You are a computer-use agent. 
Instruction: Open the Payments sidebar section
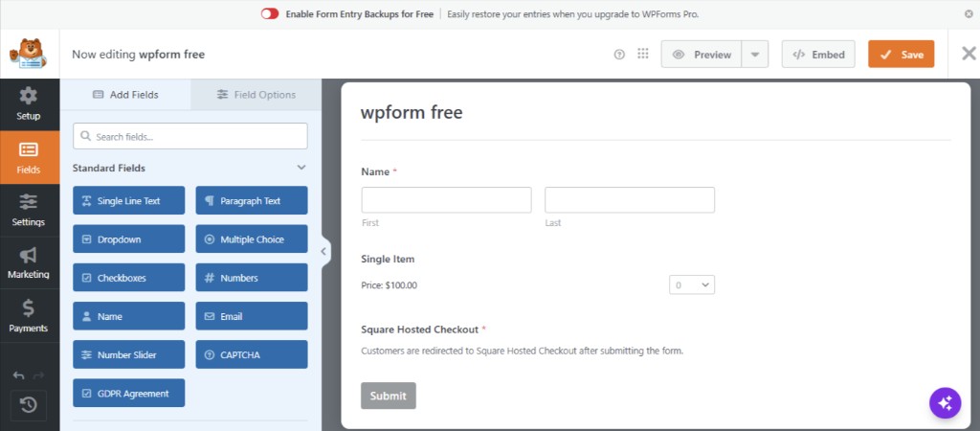pos(29,316)
